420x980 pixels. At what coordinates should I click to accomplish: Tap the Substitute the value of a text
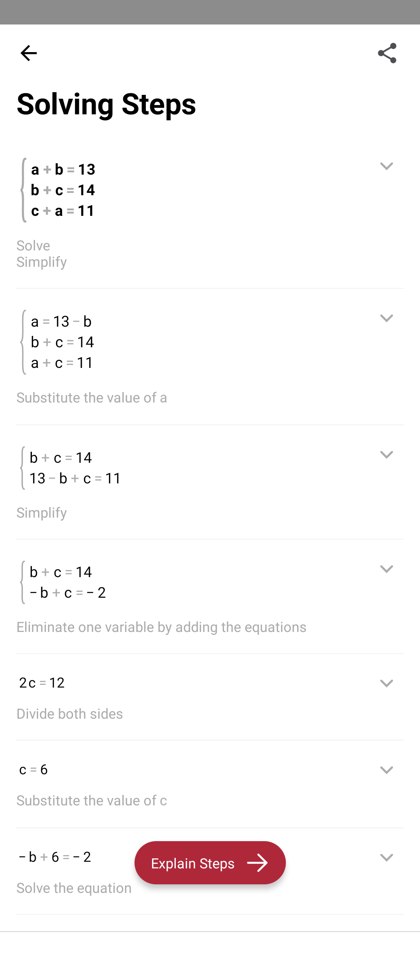(92, 398)
